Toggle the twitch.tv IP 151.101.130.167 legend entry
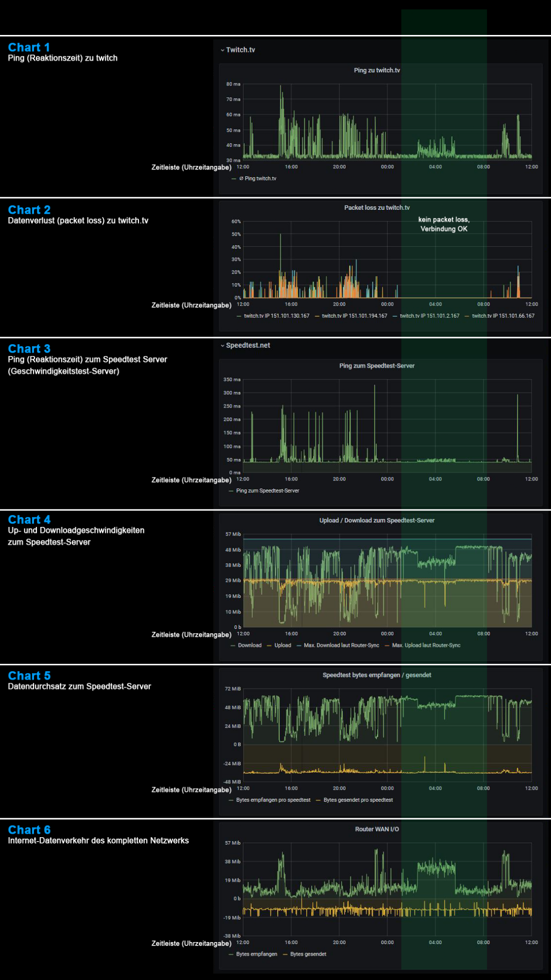 [x=276, y=316]
